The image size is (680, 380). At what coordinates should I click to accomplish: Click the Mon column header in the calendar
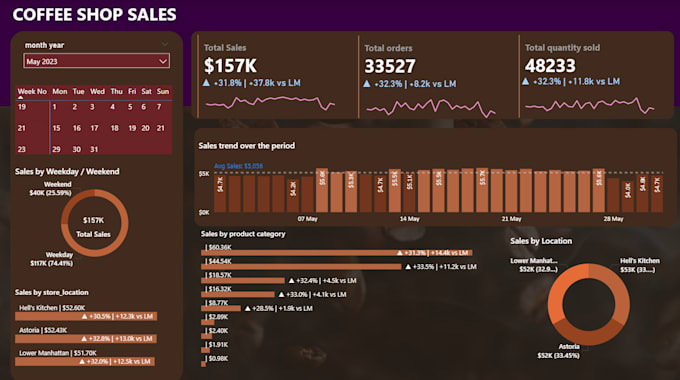pyautogui.click(x=59, y=92)
